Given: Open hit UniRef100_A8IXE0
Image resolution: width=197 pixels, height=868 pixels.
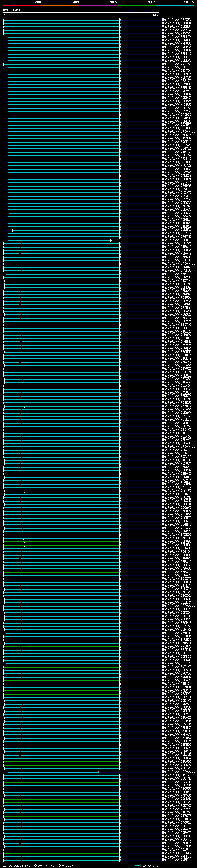Looking at the screenshot, I should click(176, 20).
